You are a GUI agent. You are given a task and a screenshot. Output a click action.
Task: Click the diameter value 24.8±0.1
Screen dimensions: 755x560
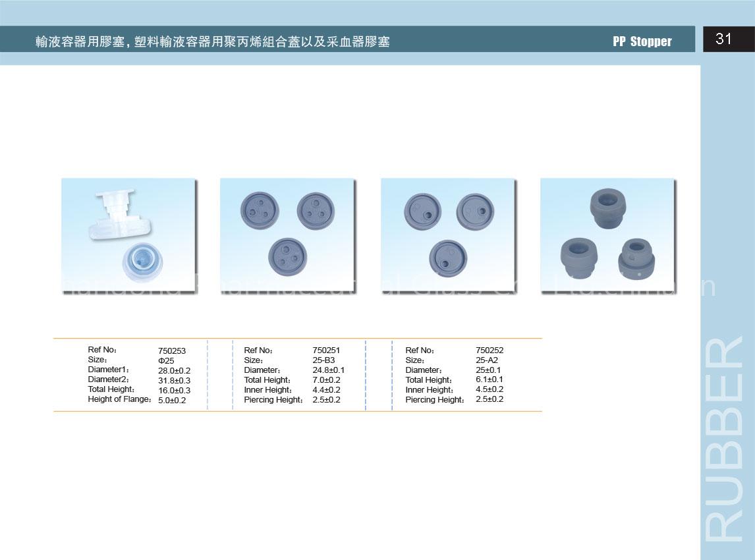[328, 370]
